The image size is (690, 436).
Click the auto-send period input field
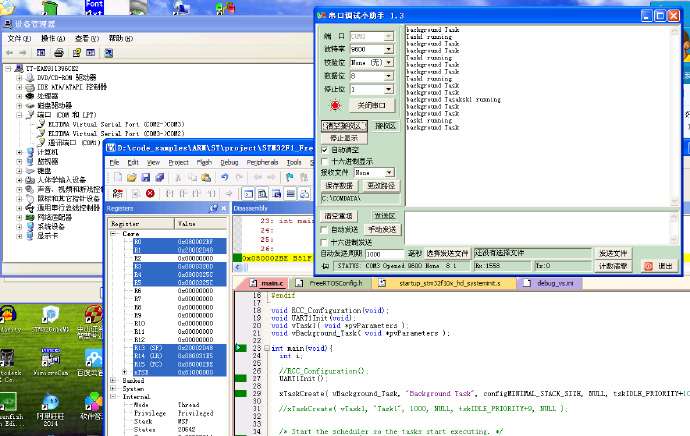pos(384,254)
